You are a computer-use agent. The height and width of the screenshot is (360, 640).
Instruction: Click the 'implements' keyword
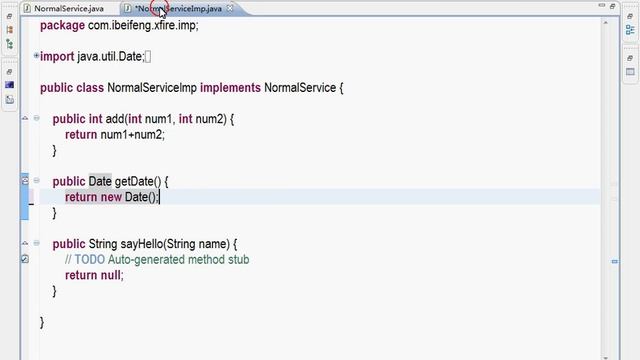coord(230,88)
